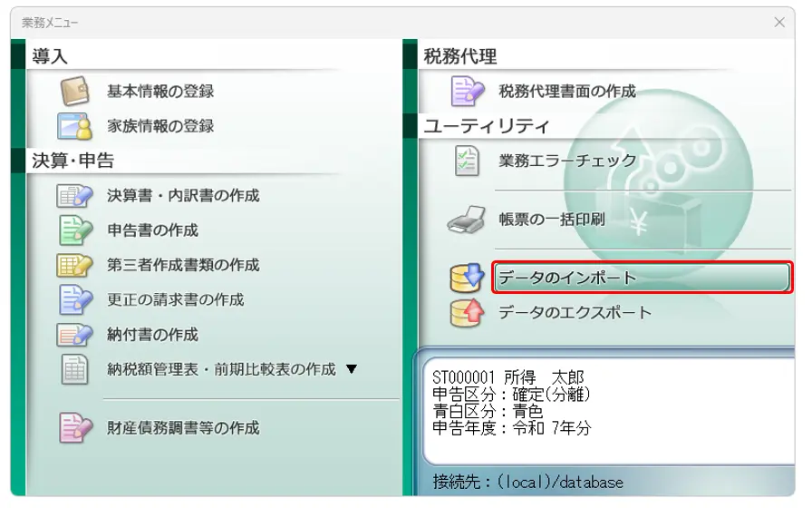
Task: Click the data import database icon
Action: point(468,278)
